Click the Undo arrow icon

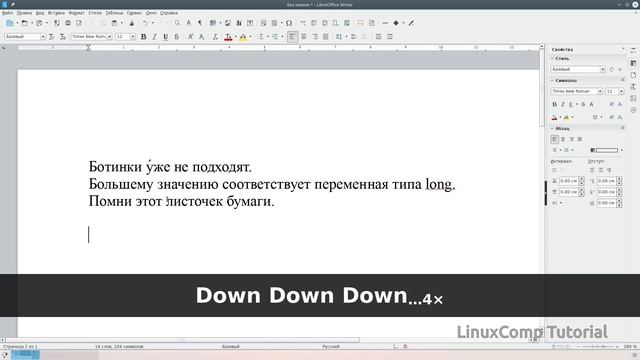pos(145,23)
